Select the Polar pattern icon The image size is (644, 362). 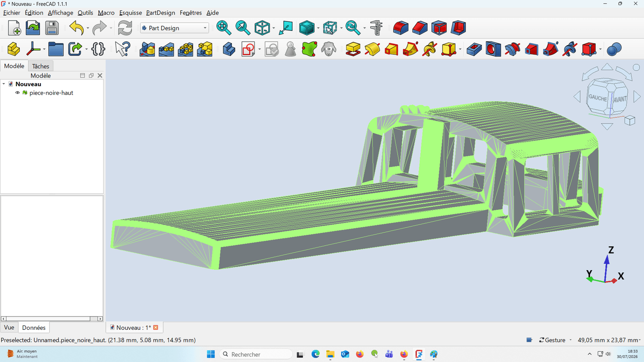tap(185, 49)
